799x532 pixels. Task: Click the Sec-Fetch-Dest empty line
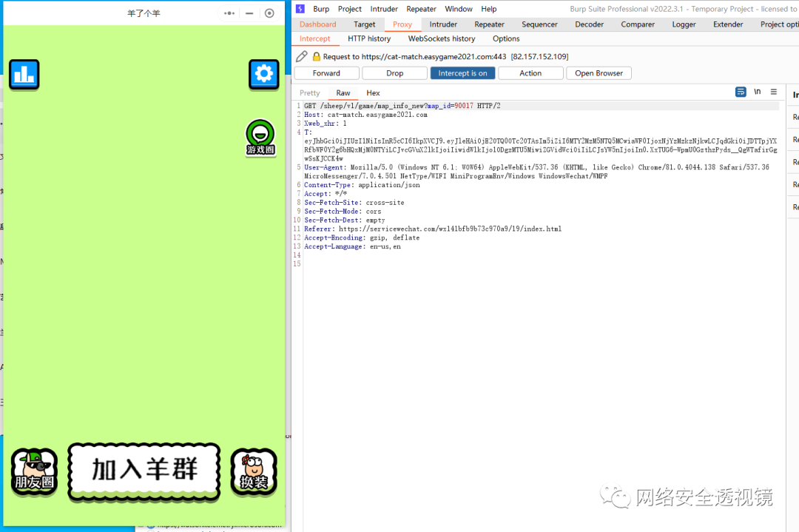(x=345, y=220)
